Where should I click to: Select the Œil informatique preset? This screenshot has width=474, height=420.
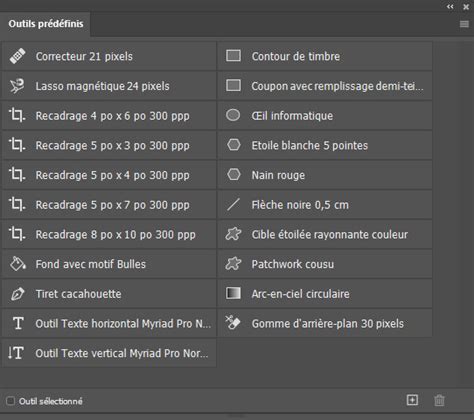[325, 116]
